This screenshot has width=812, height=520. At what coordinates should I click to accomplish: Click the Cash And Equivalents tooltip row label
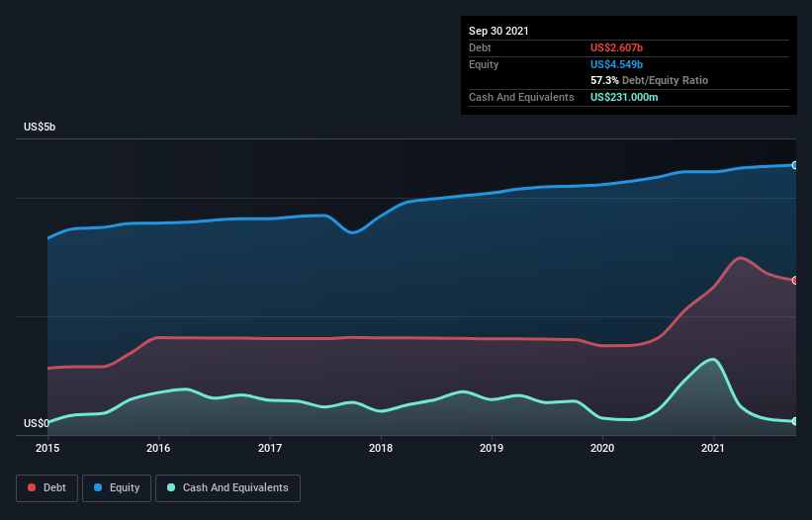point(521,97)
